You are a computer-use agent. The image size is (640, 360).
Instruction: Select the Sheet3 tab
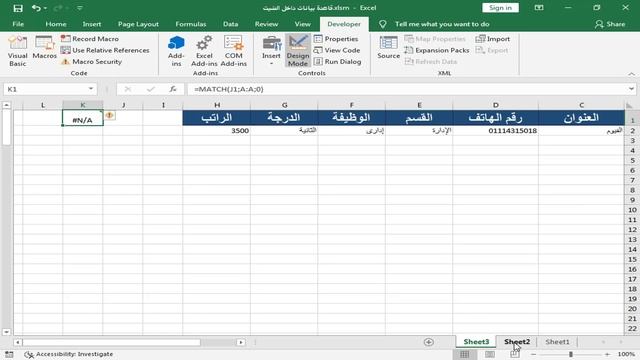[x=476, y=342]
